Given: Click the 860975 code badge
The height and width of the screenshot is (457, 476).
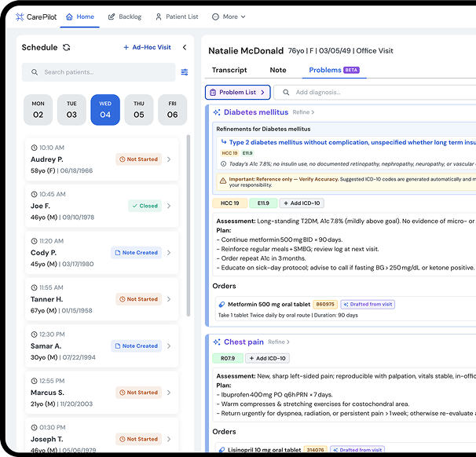Looking at the screenshot, I should click(325, 305).
